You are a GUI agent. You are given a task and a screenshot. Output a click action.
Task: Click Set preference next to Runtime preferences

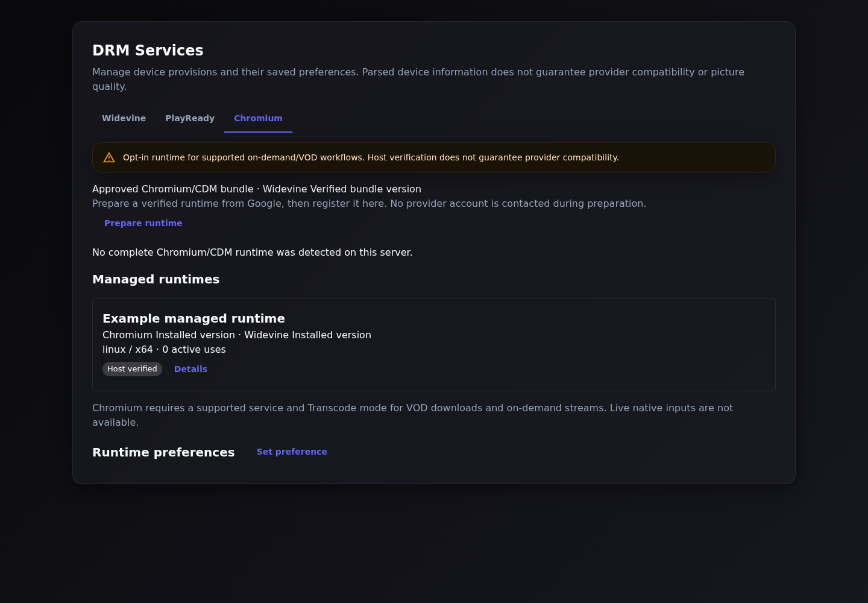pyautogui.click(x=292, y=452)
